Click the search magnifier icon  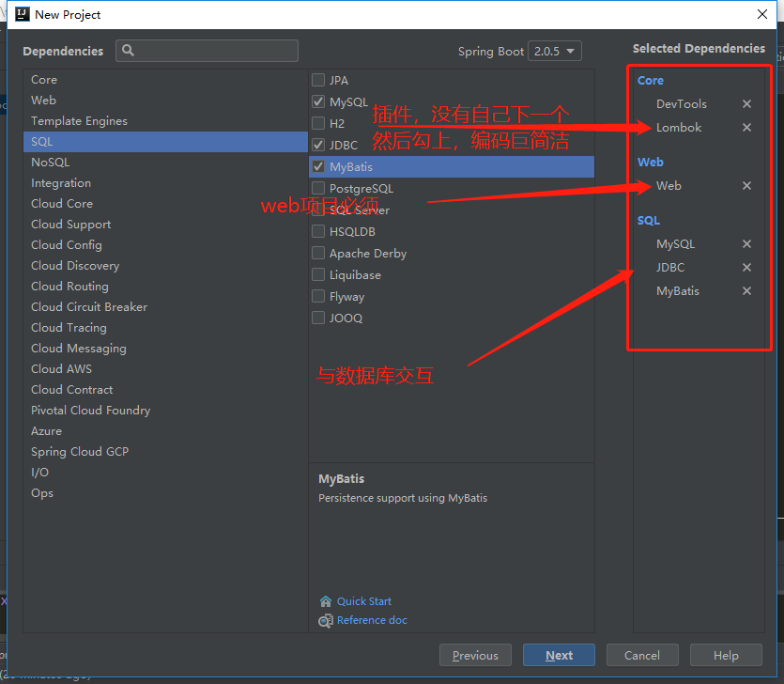(x=128, y=51)
